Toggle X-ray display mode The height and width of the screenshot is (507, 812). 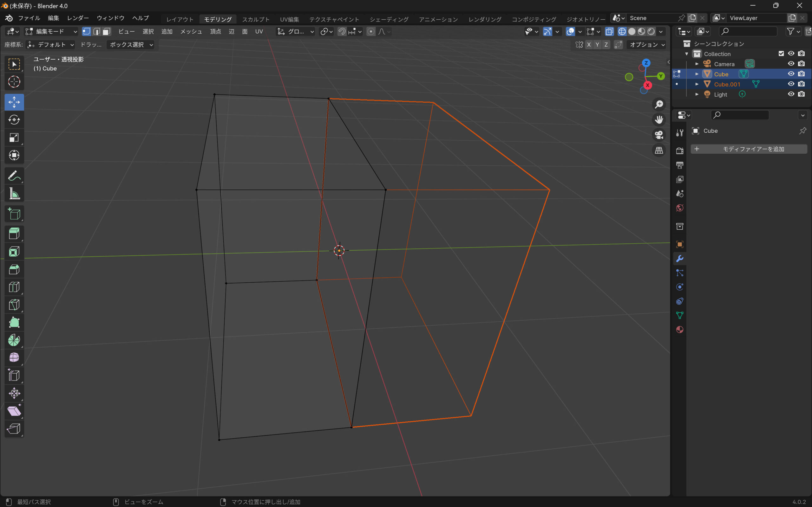coord(609,31)
